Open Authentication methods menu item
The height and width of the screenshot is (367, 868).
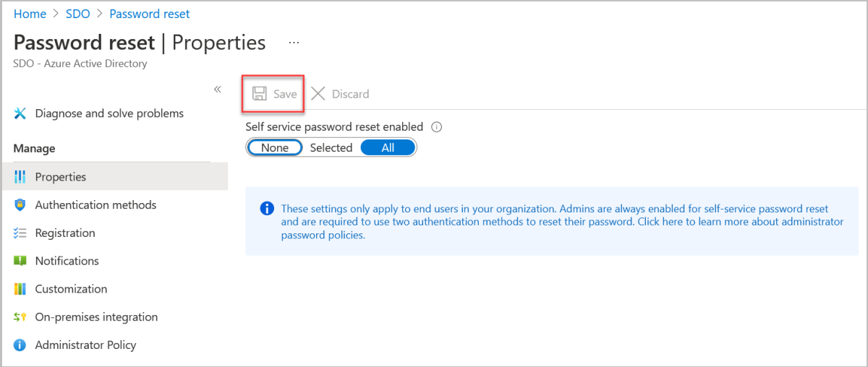95,205
